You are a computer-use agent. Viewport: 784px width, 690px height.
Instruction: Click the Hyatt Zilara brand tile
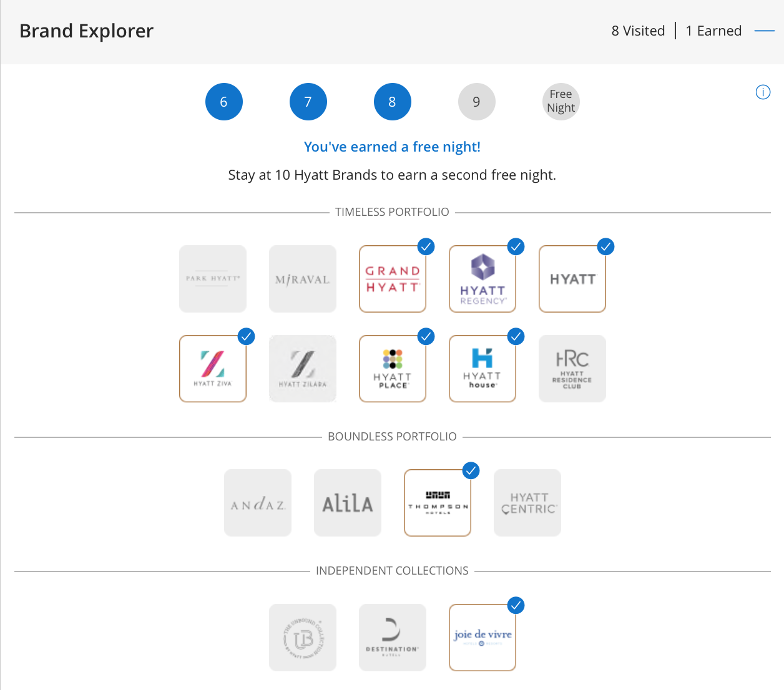[x=303, y=369]
